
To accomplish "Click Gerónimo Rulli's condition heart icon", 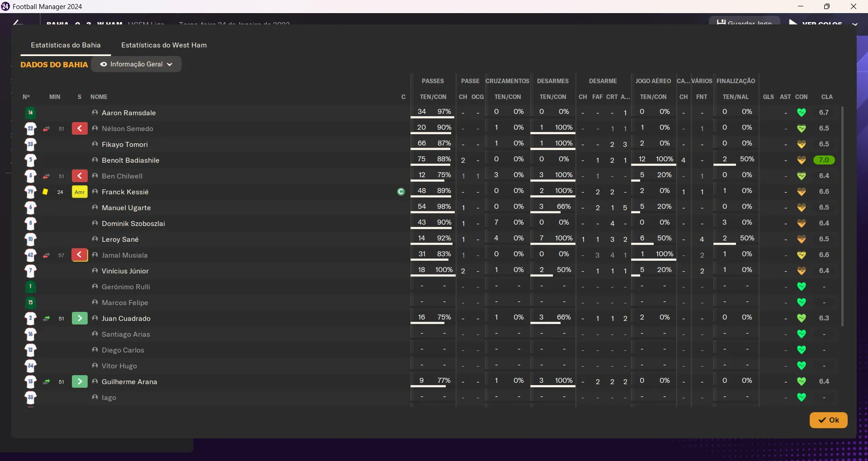I will pos(802,287).
